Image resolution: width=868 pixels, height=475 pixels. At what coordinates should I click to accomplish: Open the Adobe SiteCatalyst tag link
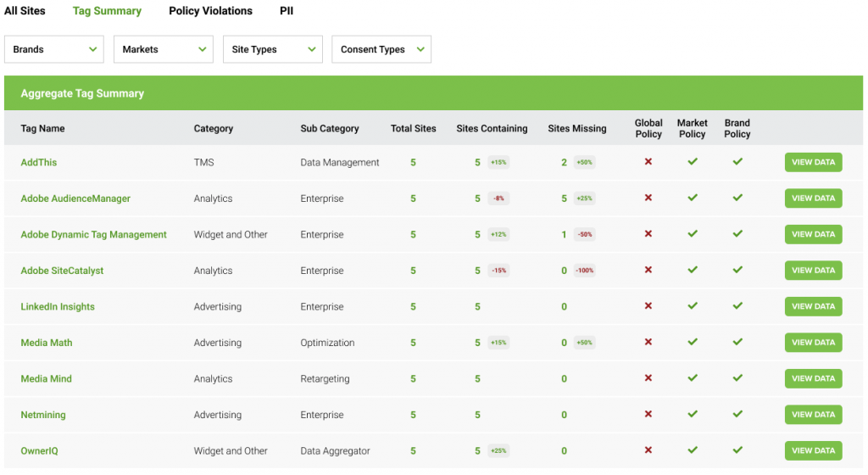click(x=62, y=271)
